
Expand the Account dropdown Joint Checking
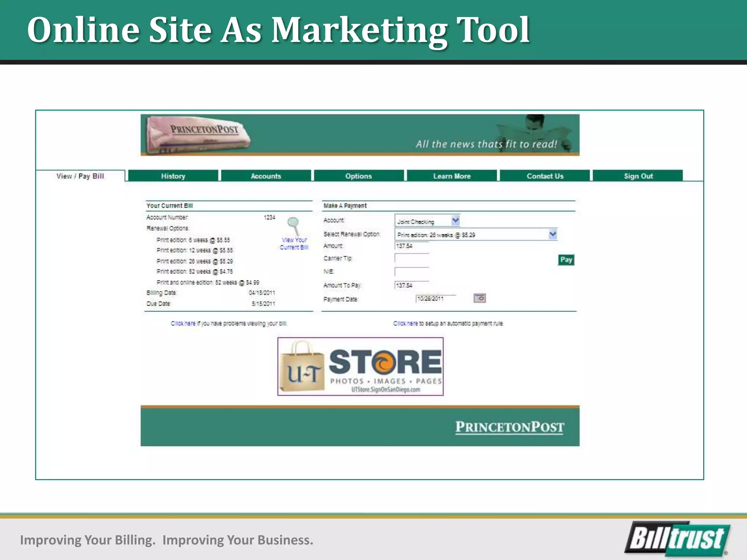click(x=427, y=221)
